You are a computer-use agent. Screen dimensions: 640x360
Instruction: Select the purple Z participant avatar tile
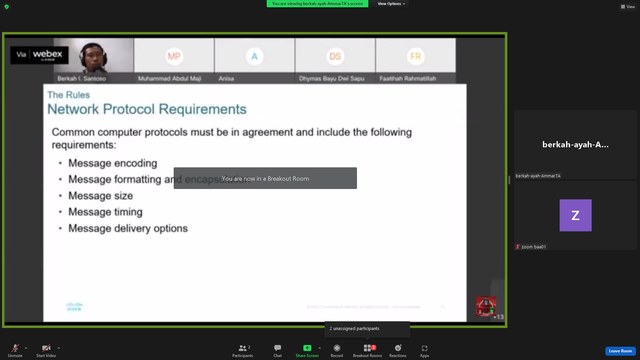(x=576, y=215)
